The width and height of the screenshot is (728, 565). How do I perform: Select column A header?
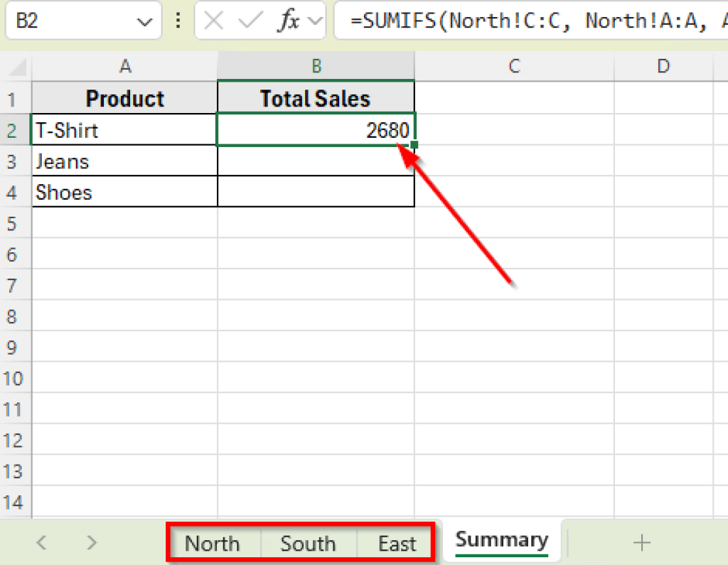point(125,66)
